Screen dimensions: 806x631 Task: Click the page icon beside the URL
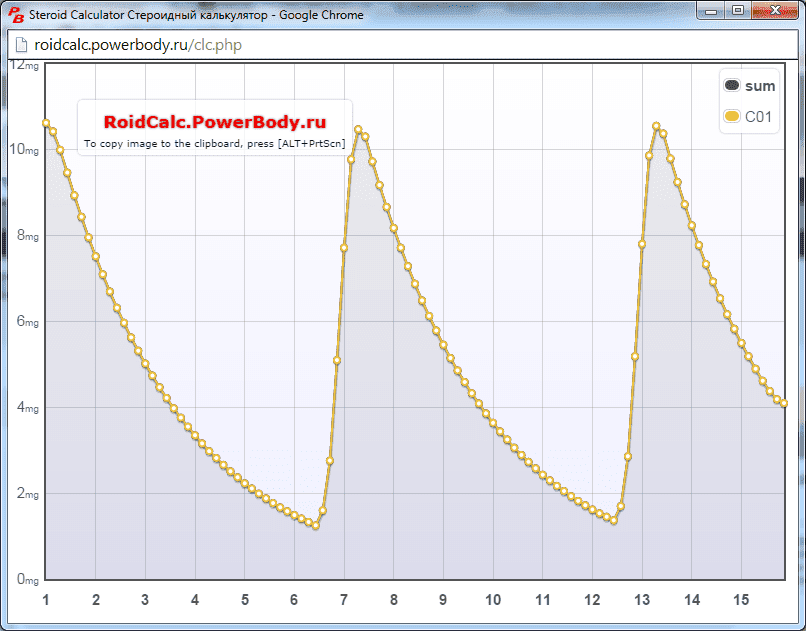(x=20, y=45)
